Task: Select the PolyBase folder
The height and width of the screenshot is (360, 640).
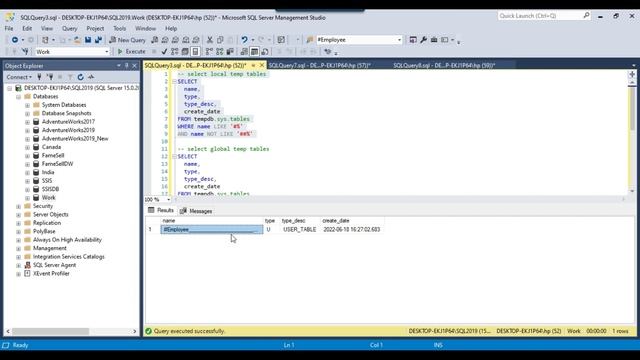Action: click(44, 231)
